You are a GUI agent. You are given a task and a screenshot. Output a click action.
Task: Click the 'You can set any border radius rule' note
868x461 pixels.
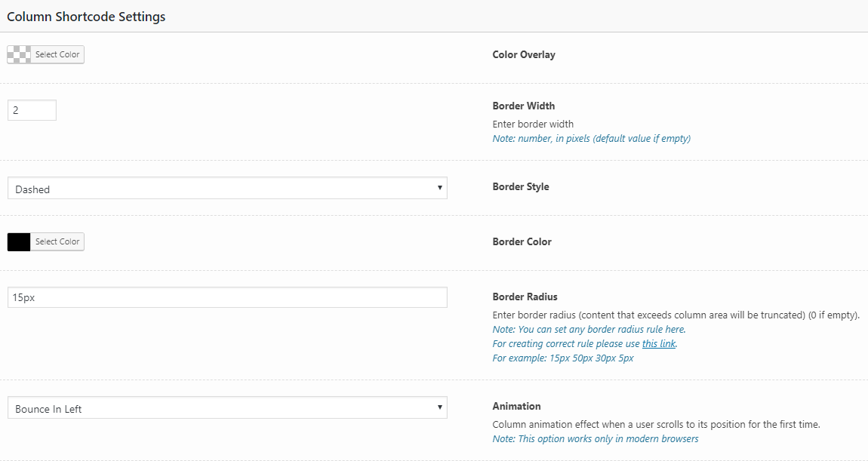[589, 329]
